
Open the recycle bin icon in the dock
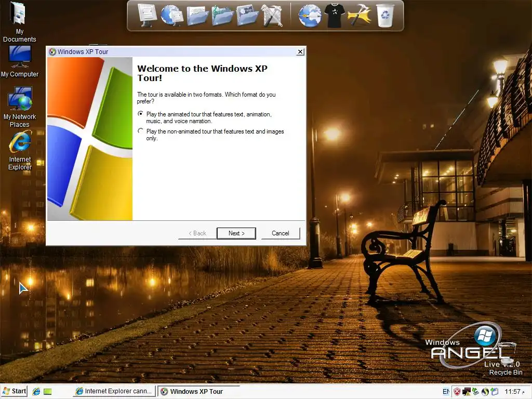[x=385, y=15]
